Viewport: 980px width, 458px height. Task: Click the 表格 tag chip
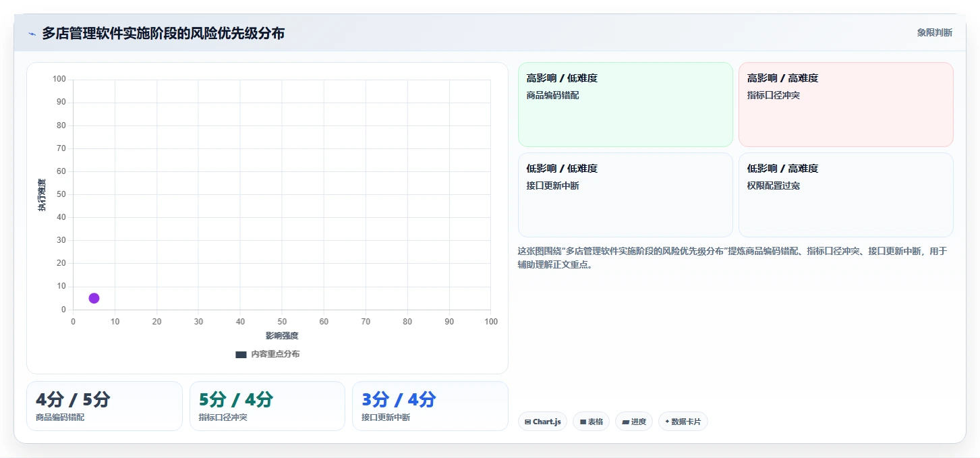click(591, 422)
